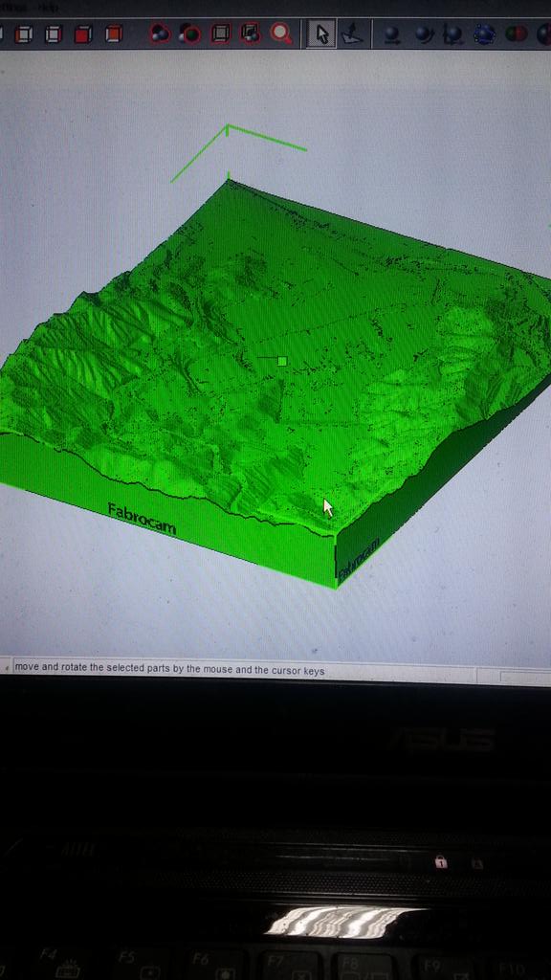Select white view cube with orange right edge
551x980 pixels.
54,33
